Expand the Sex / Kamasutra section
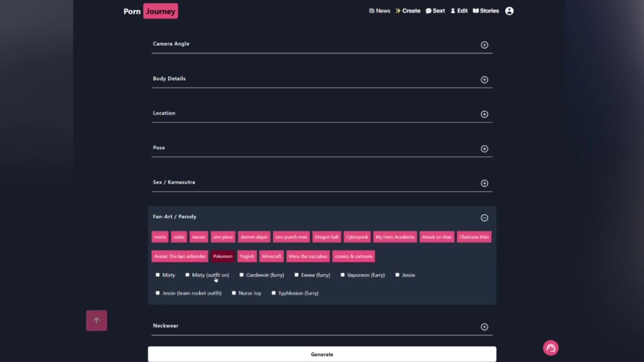This screenshot has width=644, height=362. (x=484, y=184)
